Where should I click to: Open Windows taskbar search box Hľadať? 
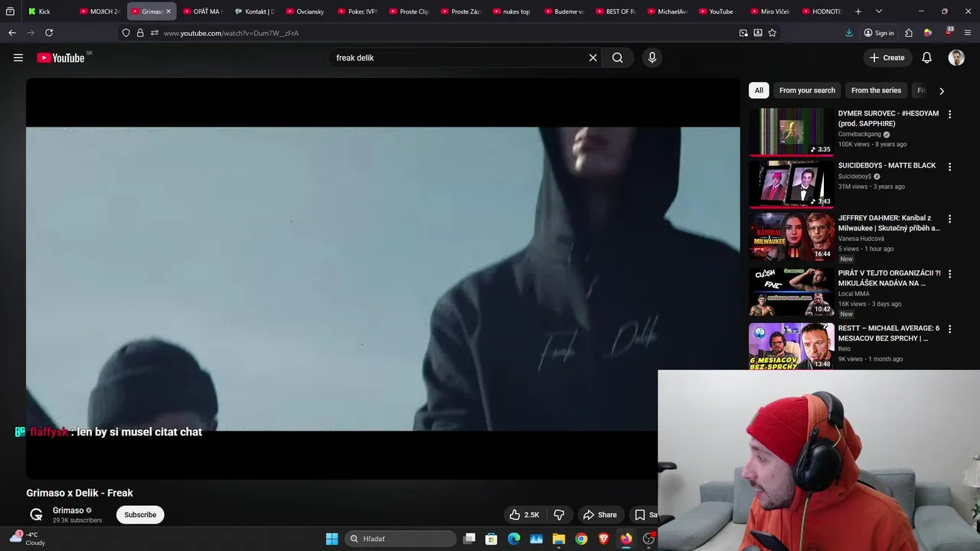click(400, 539)
